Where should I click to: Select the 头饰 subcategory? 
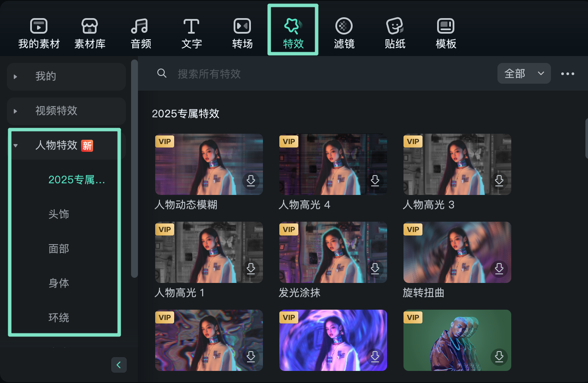point(59,214)
